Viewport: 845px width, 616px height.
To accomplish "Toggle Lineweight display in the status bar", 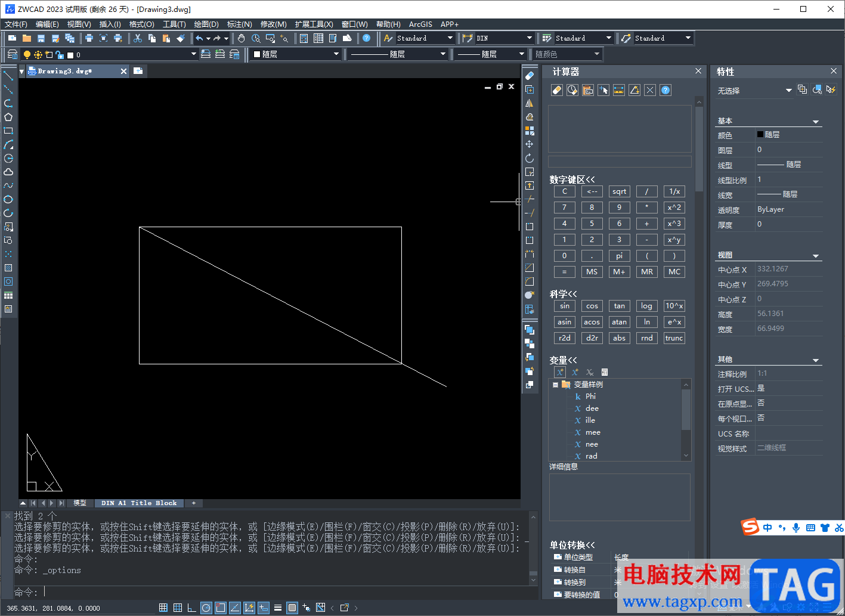I will click(277, 608).
